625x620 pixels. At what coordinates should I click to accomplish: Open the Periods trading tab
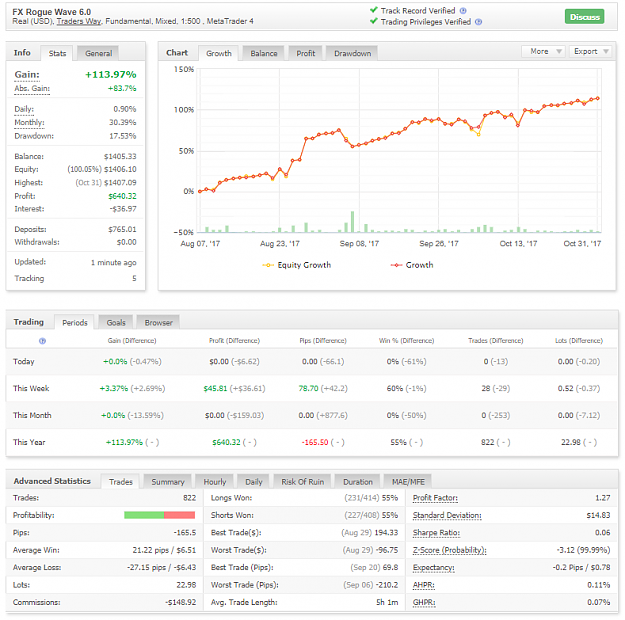(x=75, y=323)
